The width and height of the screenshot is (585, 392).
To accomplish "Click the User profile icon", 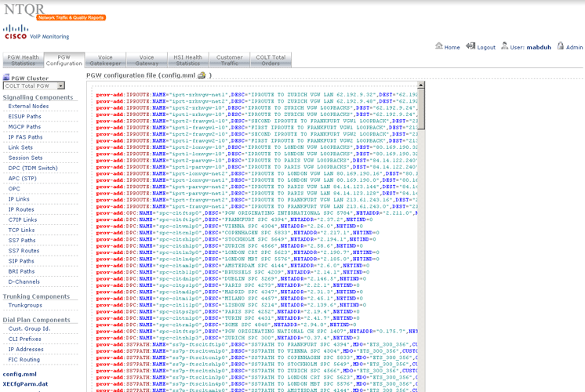I will [506, 47].
